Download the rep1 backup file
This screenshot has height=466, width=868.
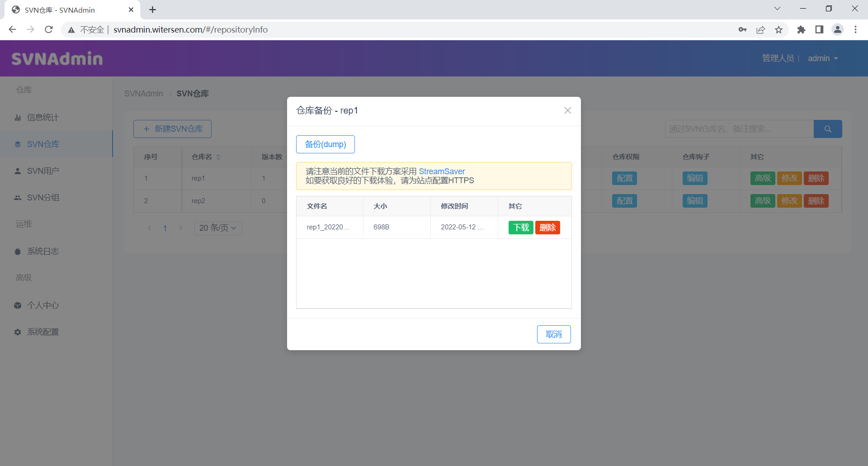pyautogui.click(x=521, y=228)
